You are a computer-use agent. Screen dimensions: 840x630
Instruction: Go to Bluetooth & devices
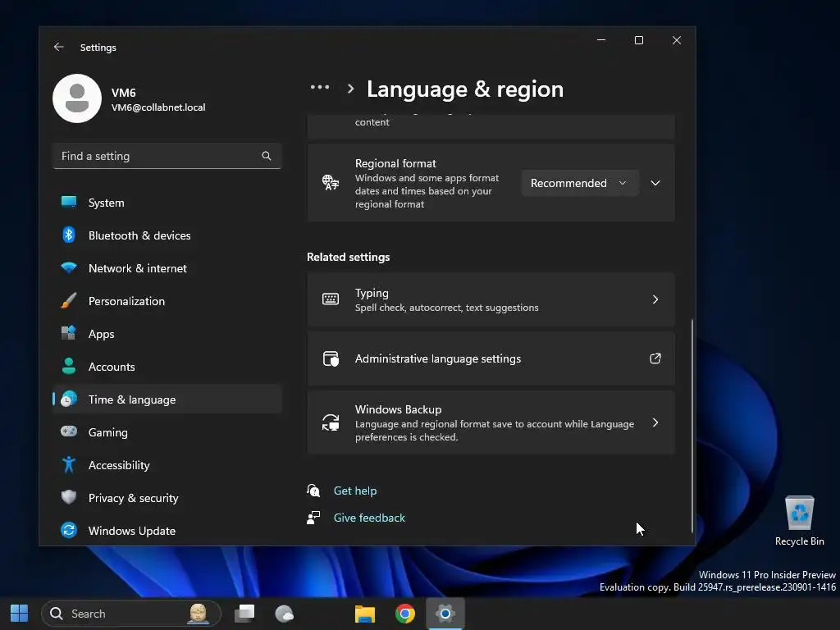tap(167, 235)
